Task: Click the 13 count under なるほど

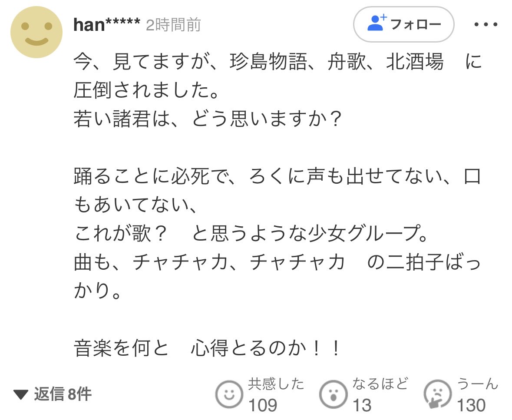Action: click(x=362, y=405)
